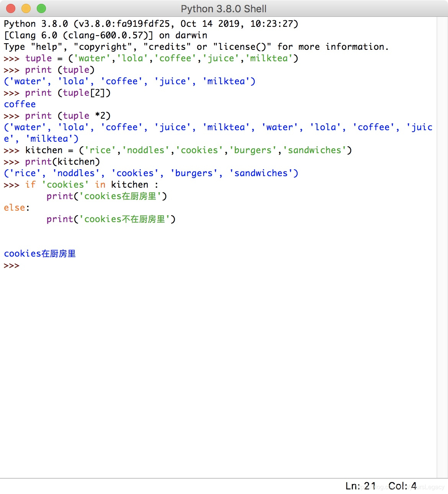Click the "if 'cookies' in kitchen :" line
This screenshot has height=494, width=448.
click(81, 185)
